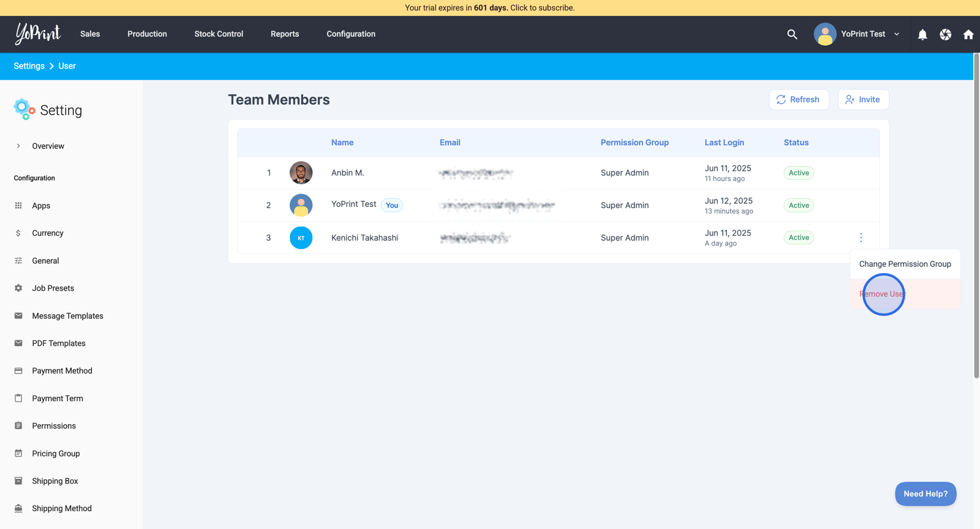Open General settings
Viewport: 980px width, 529px height.
[45, 261]
